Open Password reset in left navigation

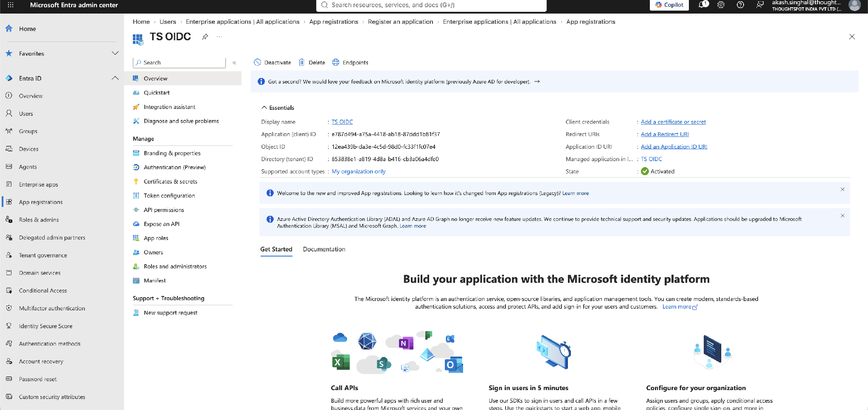(38, 379)
